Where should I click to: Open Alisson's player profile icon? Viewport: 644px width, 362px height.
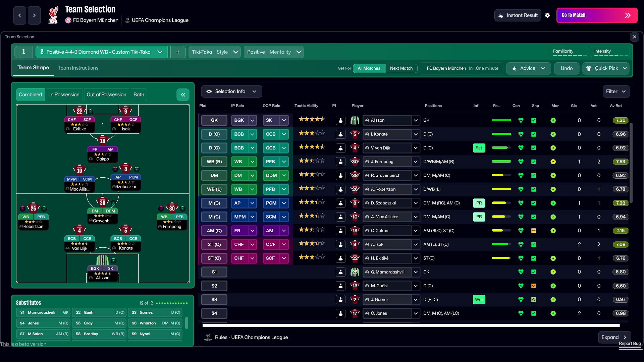[x=340, y=120]
